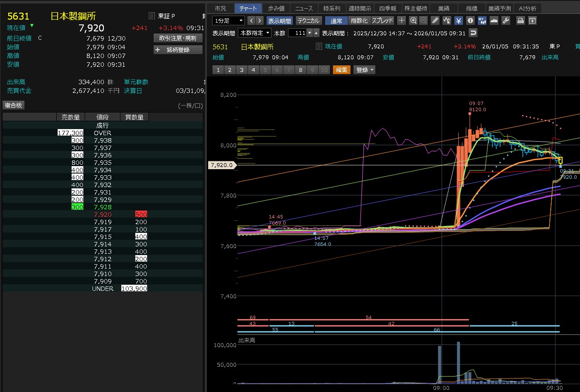
Task: Click the 本数 input field showing 111
Action: pos(297,33)
